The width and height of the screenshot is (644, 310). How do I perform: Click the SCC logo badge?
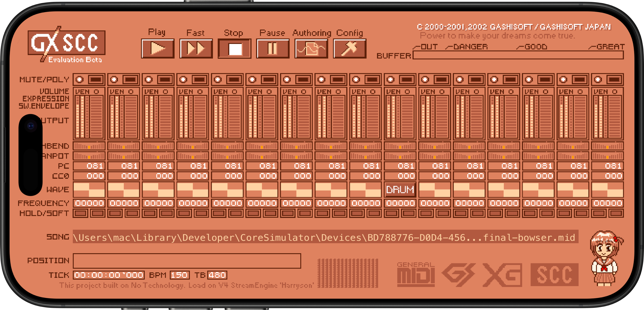(554, 275)
